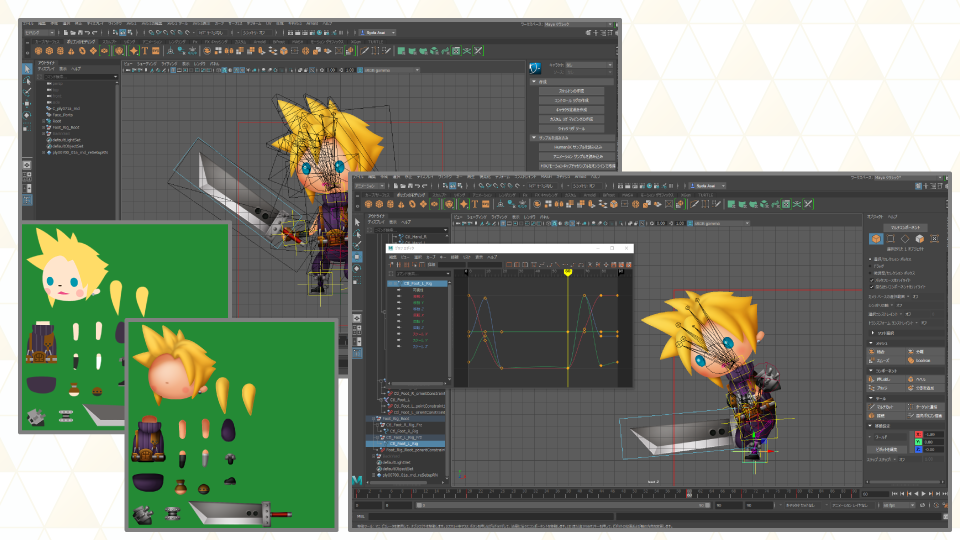Go to start of playback range
This screenshot has height=540, width=960.
894,493
